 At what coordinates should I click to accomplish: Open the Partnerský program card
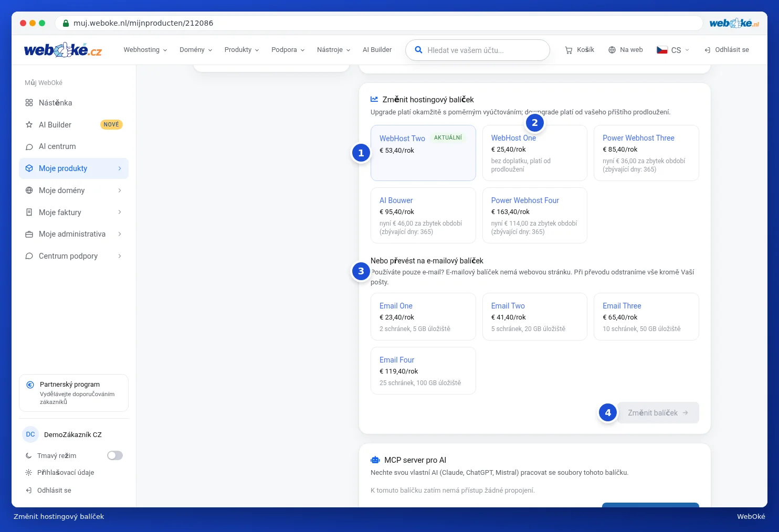[x=73, y=393]
